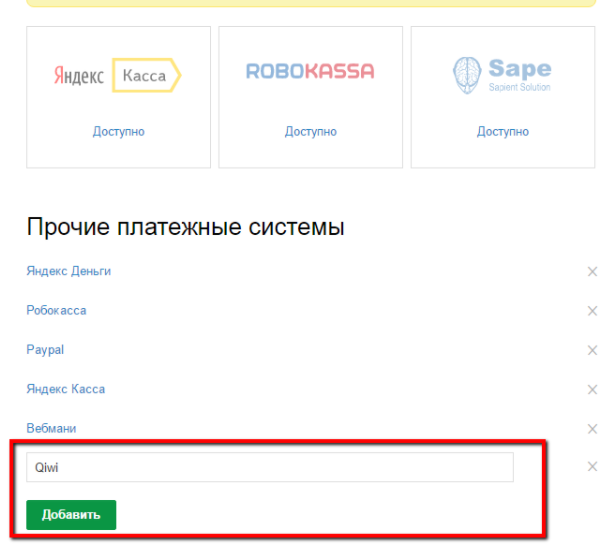
Task: Remove Paypal with its X icon
Action: tap(592, 350)
